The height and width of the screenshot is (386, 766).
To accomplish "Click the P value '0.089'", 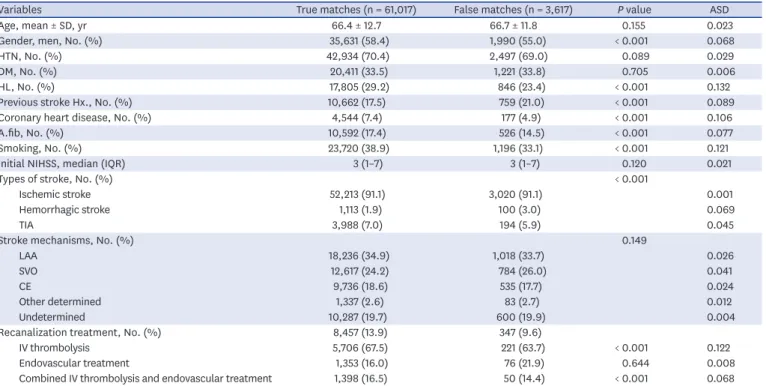I will 636,56.
